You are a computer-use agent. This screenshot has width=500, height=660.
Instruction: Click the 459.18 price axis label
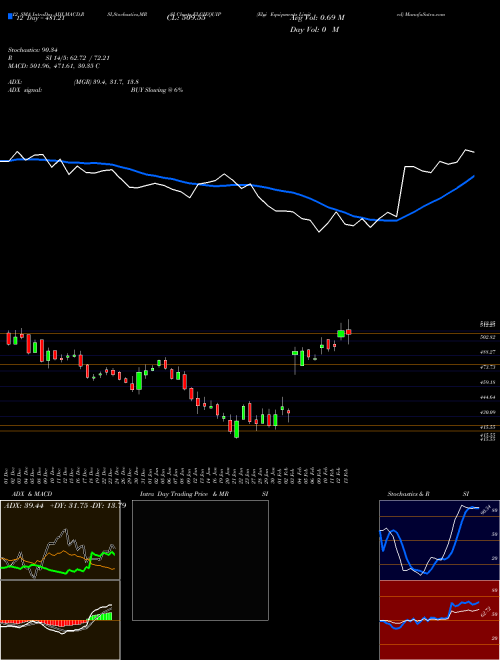pyautogui.click(x=487, y=382)
